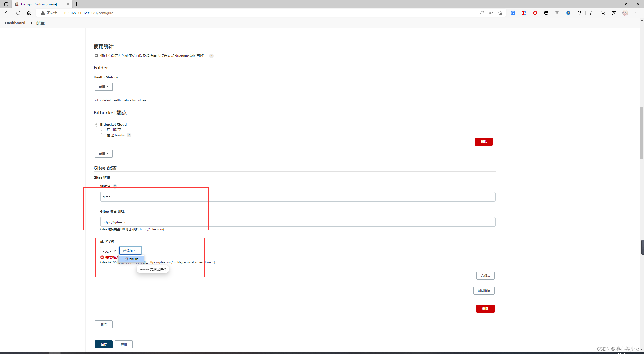Select Jenkins from the 添加 menu

(x=132, y=259)
